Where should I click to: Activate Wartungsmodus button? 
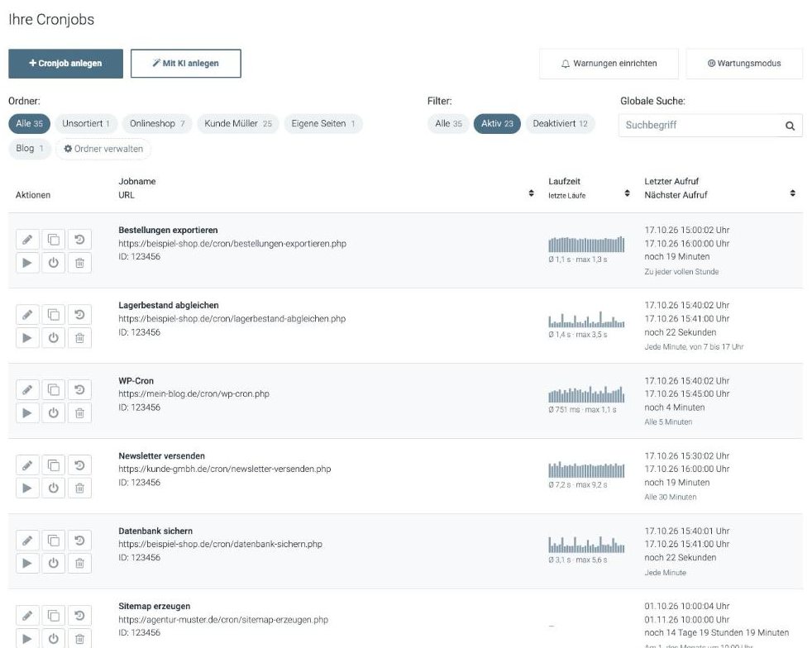[744, 64]
